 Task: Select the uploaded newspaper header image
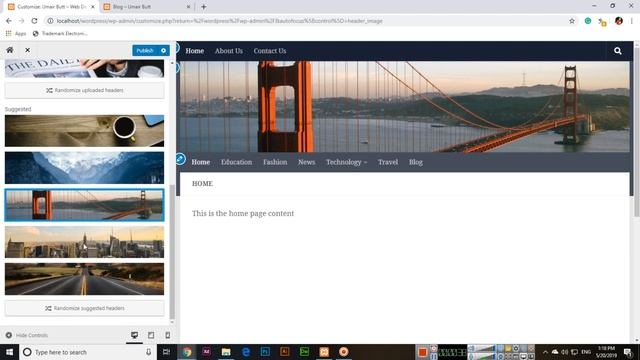tap(84, 69)
